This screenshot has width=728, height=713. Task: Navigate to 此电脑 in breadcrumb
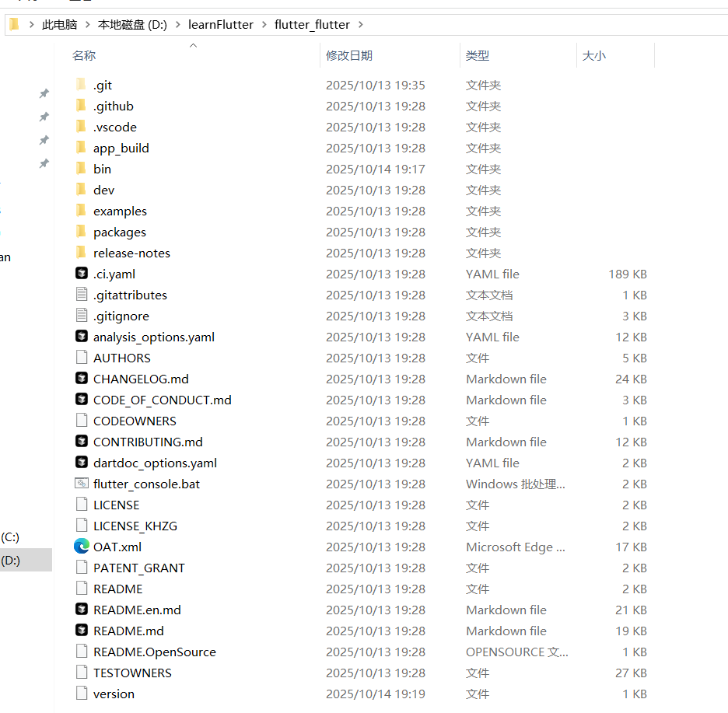[x=59, y=25]
